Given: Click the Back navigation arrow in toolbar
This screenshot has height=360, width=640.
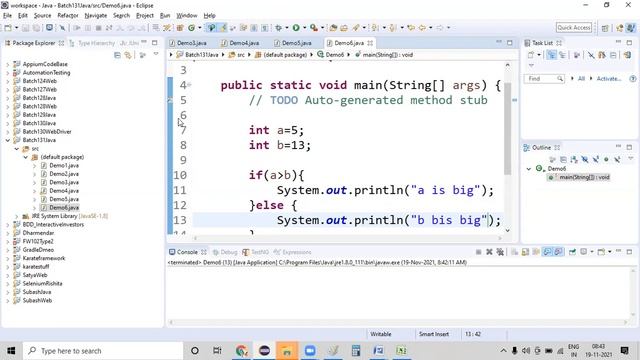Looking at the screenshot, I should (x=422, y=28).
